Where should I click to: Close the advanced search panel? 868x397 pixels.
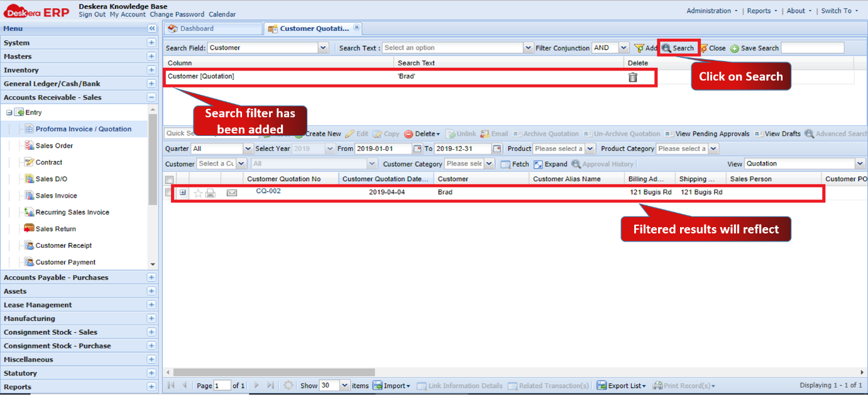pyautogui.click(x=713, y=48)
